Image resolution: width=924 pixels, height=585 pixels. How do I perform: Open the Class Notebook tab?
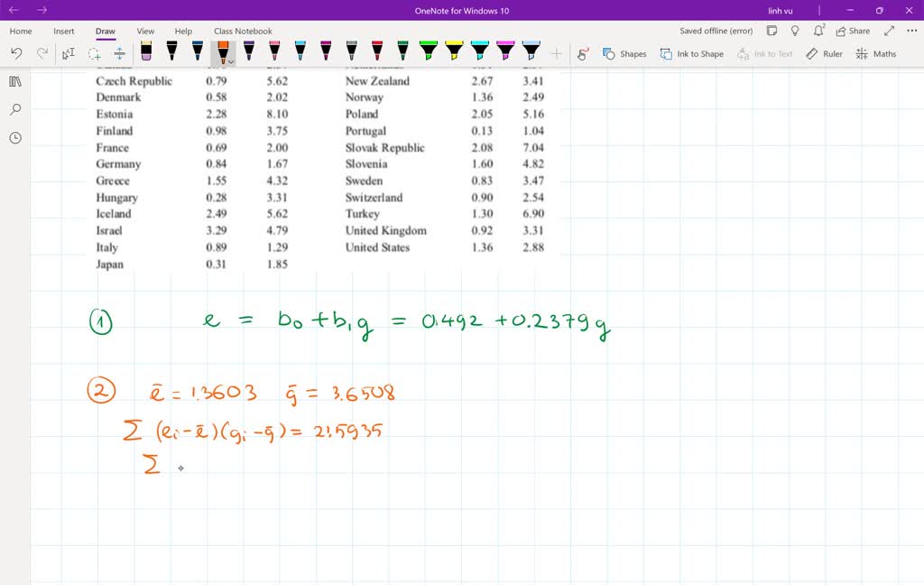point(242,30)
